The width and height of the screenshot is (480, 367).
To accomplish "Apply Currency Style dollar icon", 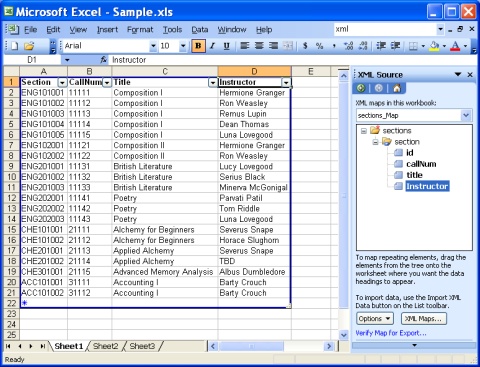I will tap(305, 46).
